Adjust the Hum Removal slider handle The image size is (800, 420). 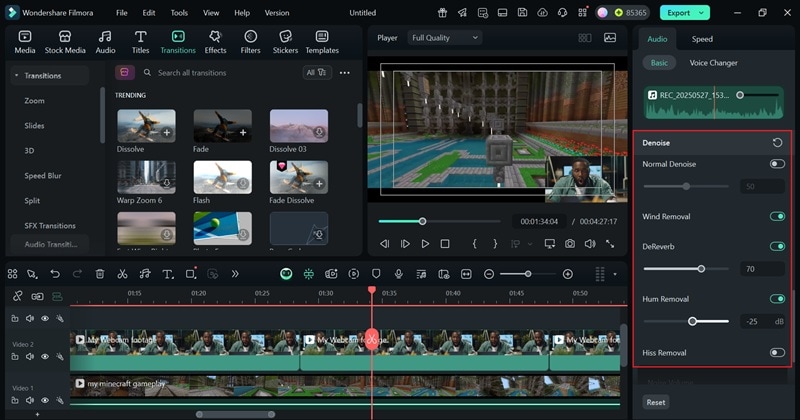pyautogui.click(x=692, y=322)
